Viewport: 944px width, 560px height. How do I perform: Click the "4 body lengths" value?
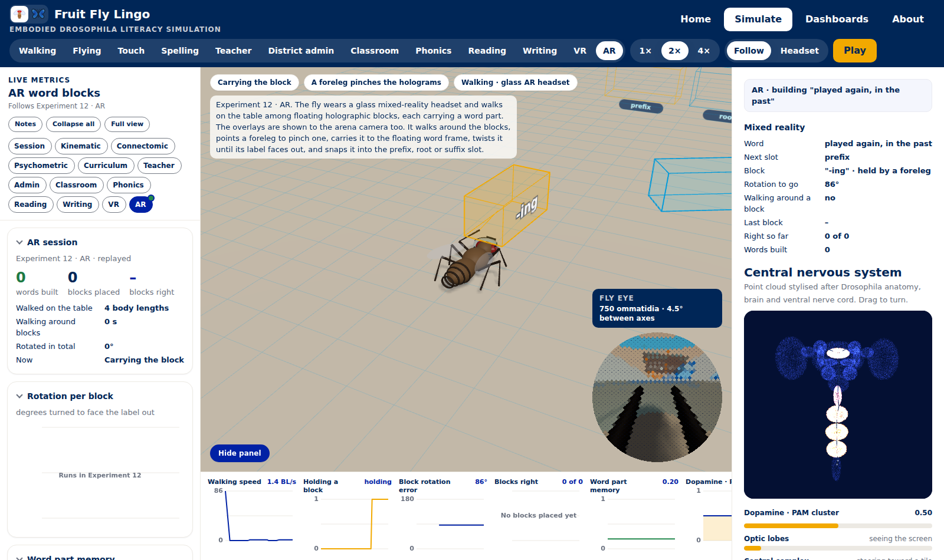pos(136,308)
